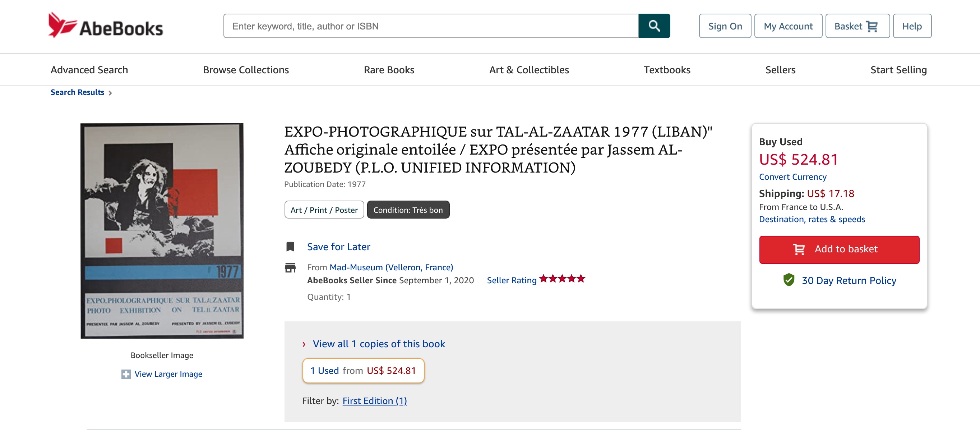Click the seller rating stars
Viewport: 980px width, 440px height.
(x=562, y=279)
